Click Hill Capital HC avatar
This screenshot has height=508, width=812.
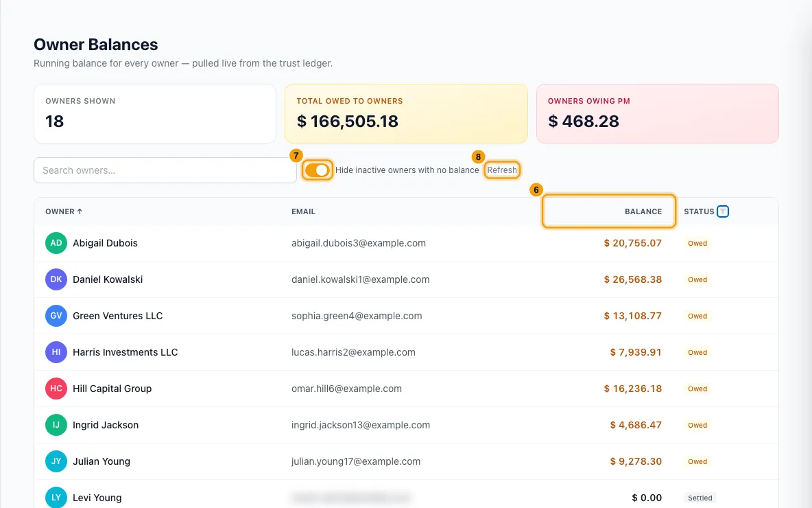56,389
